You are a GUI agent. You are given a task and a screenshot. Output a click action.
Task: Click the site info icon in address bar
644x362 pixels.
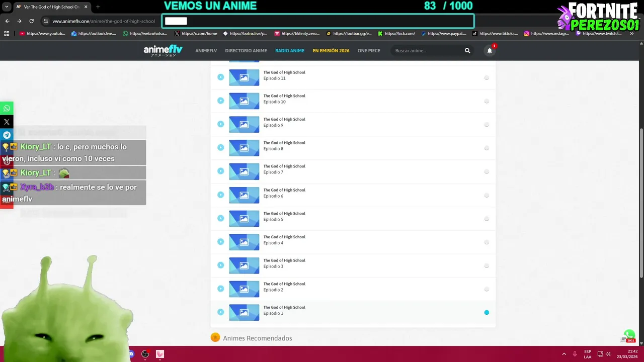(x=46, y=21)
